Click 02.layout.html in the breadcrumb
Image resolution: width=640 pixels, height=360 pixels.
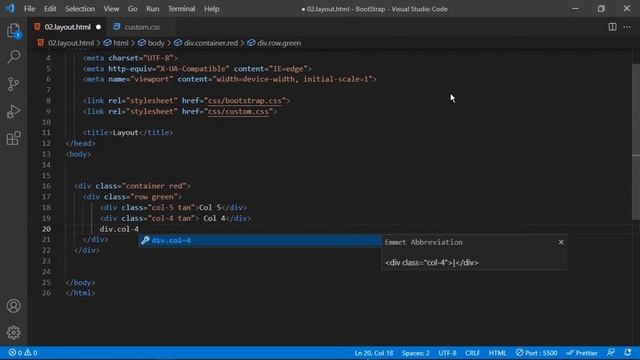tap(71, 43)
